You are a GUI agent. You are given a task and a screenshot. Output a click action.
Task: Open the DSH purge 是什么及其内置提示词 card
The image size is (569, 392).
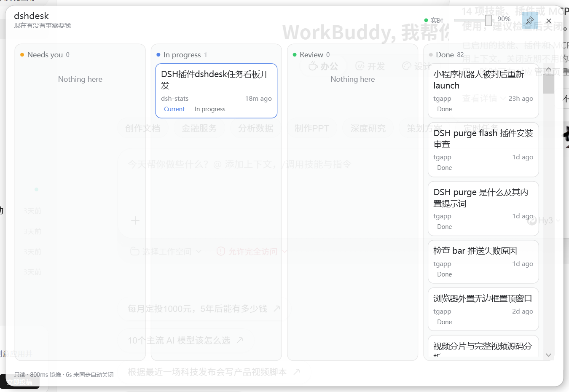(483, 209)
